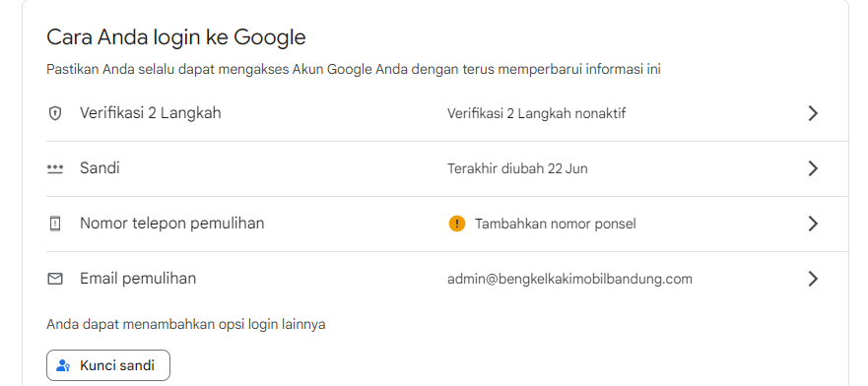Screen dimensions: 868x386
Task: Click the envelope icon beside Email pemulihan
Action: 55,279
